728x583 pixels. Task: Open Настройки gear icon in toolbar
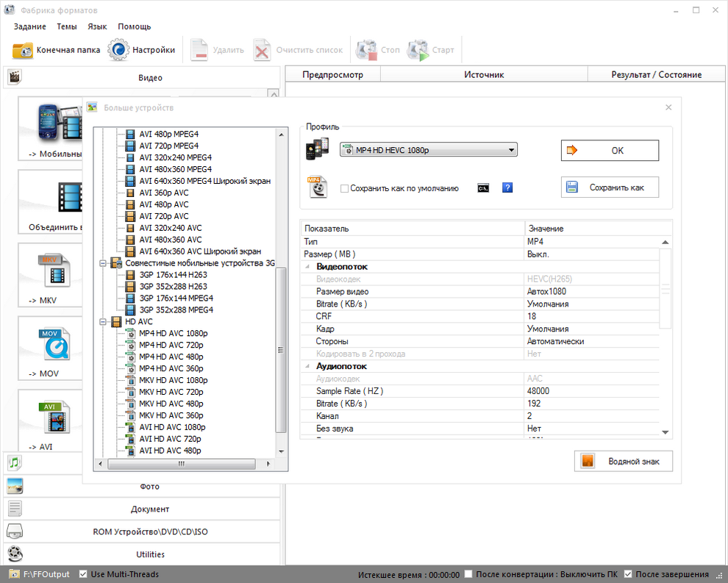pyautogui.click(x=118, y=50)
